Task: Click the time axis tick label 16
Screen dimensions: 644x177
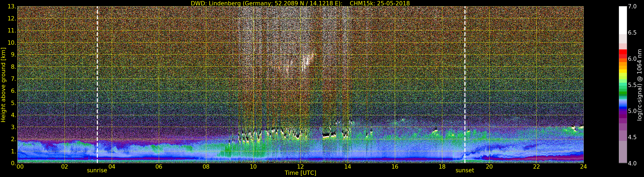Action: 395,167
